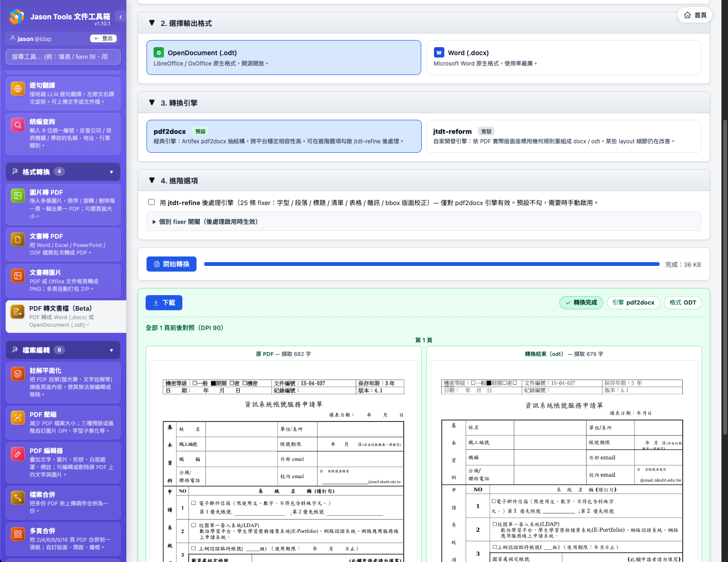Choose the pdf2docx conversion engine
This screenshot has width=728, height=562.
tap(284, 136)
